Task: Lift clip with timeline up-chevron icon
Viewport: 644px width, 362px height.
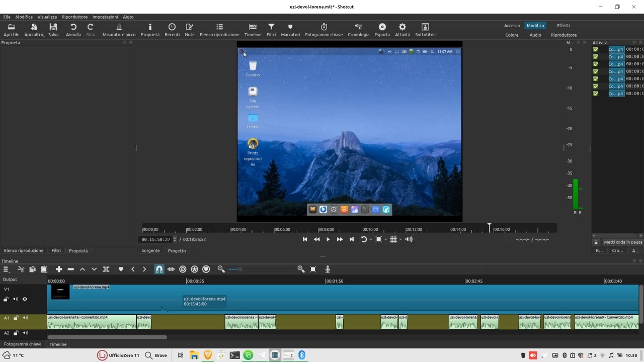Action: tap(83, 269)
